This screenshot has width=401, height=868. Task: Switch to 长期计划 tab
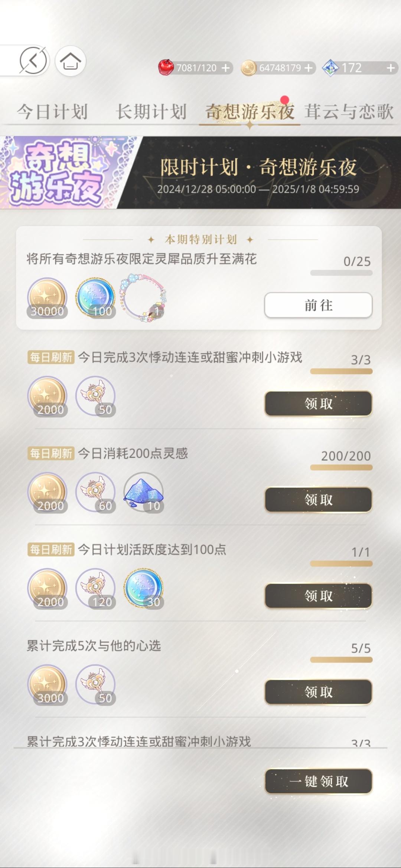[151, 112]
